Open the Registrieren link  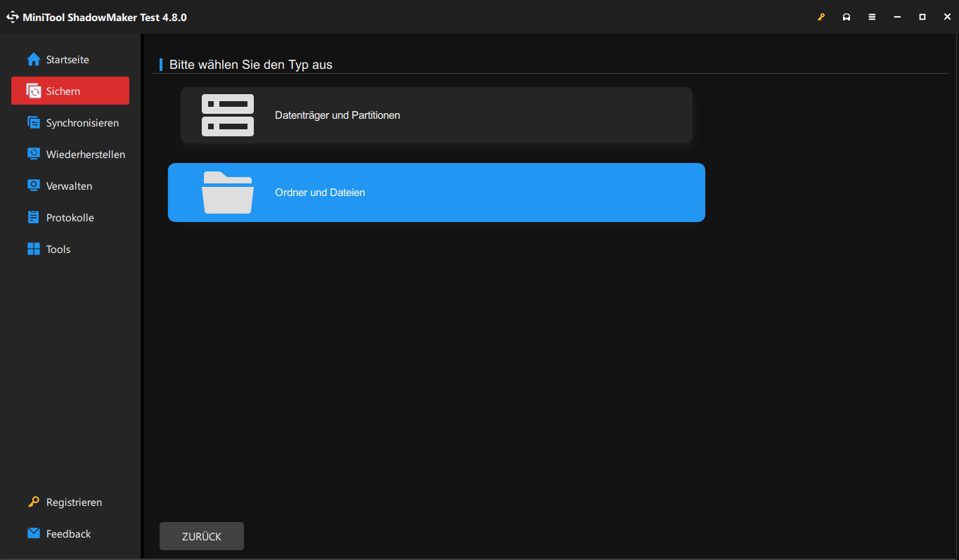tap(74, 502)
